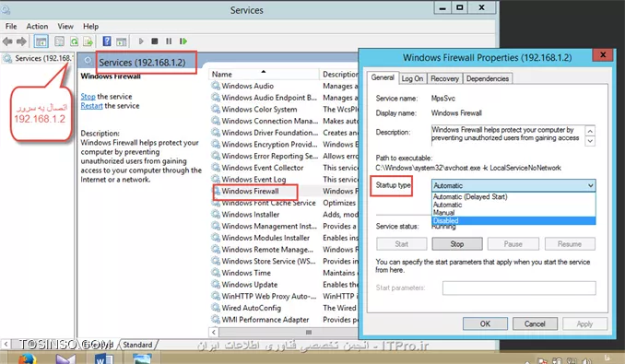This screenshot has height=364, width=625.
Task: Open the Startup type combo box
Action: [x=513, y=185]
